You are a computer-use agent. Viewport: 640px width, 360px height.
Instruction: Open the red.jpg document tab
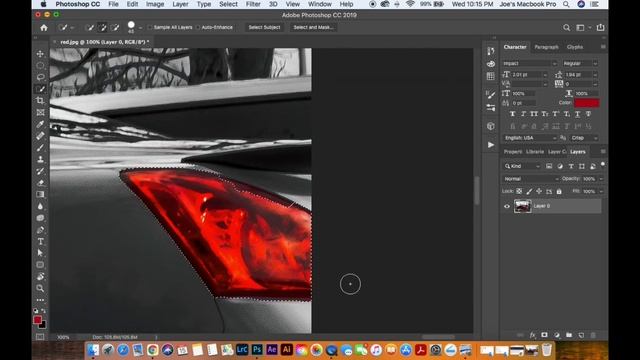pos(104,42)
